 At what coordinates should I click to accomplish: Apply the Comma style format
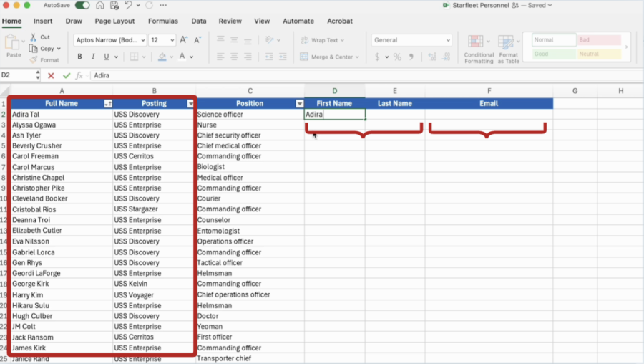[x=411, y=57]
